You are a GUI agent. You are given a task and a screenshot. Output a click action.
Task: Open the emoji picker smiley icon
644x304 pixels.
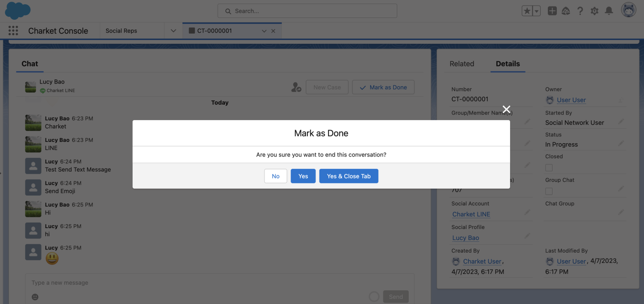point(35,297)
